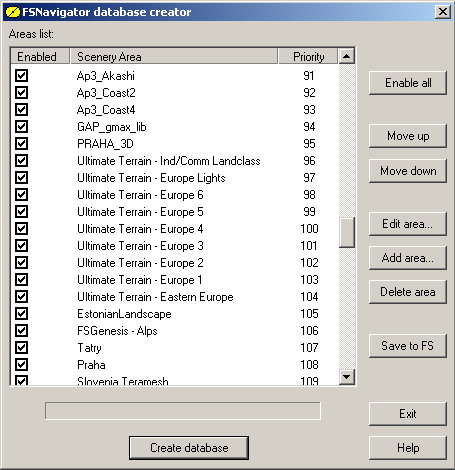Select Ultimate Terrain - Eastern Europe row
This screenshot has height=470, width=455.
point(175,297)
